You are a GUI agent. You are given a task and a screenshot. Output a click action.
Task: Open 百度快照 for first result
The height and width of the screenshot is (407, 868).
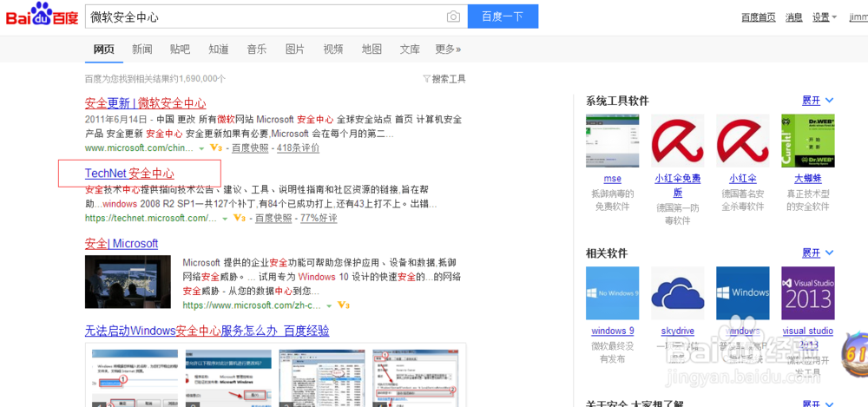pos(250,148)
